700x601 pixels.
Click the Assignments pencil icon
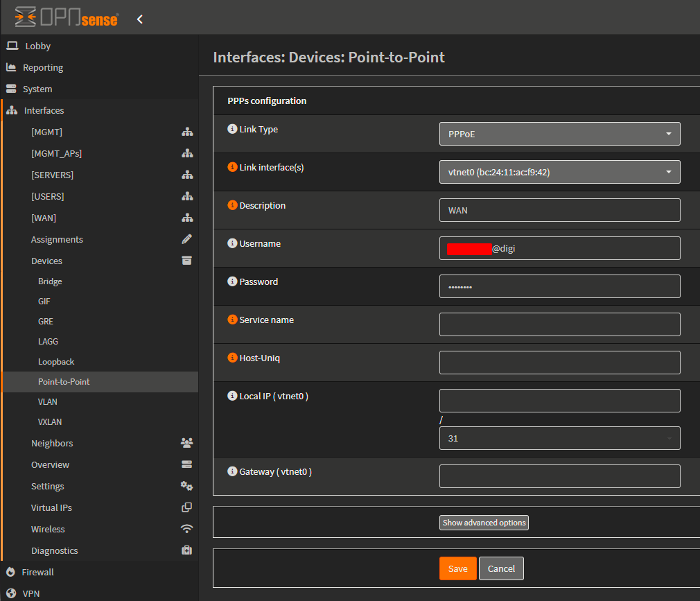(x=187, y=239)
